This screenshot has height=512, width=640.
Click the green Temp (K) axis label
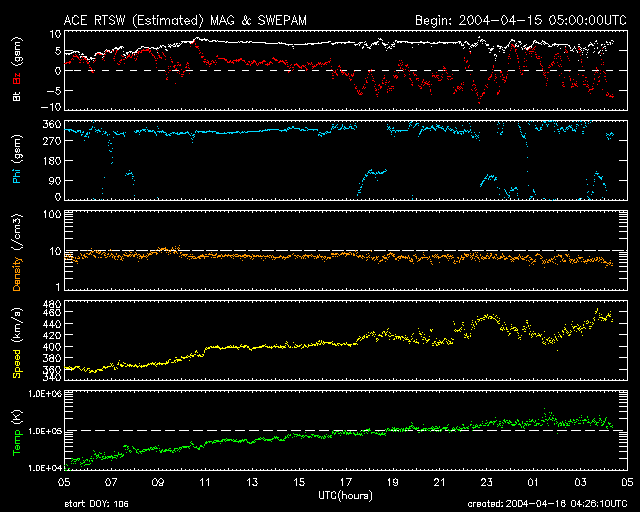(x=17, y=430)
